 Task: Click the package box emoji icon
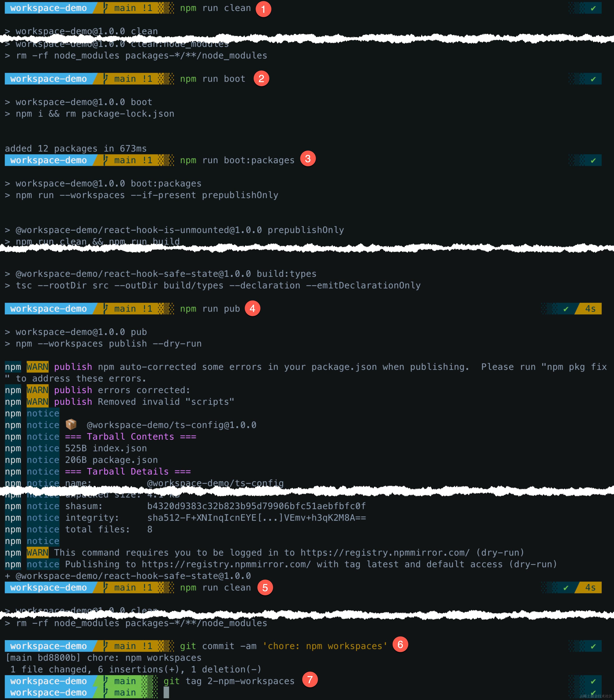[x=71, y=425]
